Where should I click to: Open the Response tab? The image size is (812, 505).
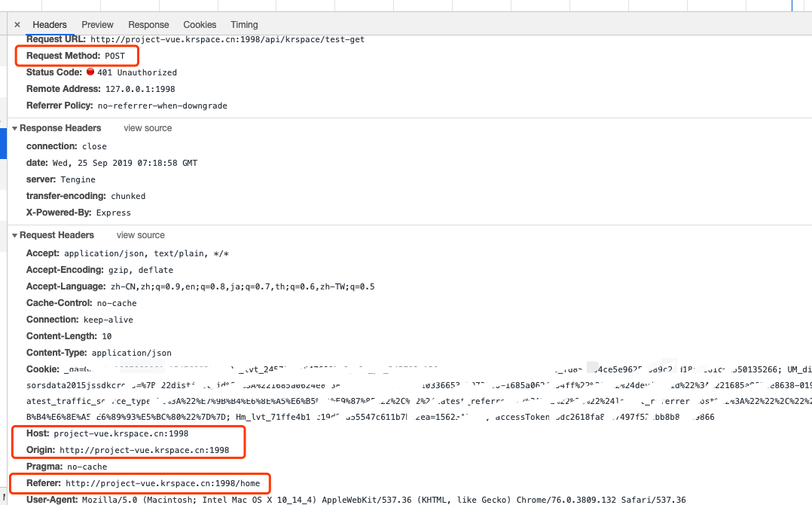[x=148, y=24]
